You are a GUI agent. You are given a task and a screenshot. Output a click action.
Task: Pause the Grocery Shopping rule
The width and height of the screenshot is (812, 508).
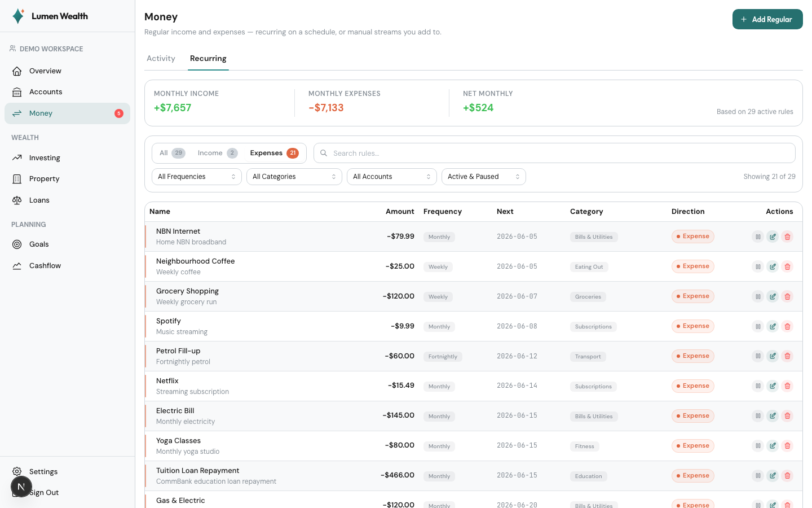coord(758,296)
